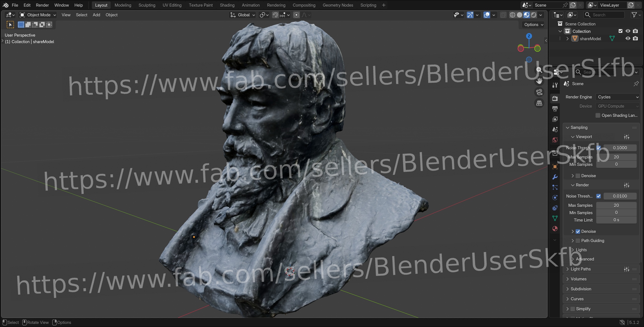Open the File menu
This screenshot has height=327, width=644.
coord(15,5)
